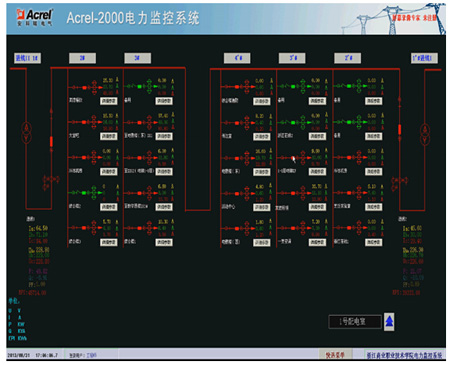Toggle the red closed breaker on top 4'# feeder
450x365 pixels.
click(237, 87)
